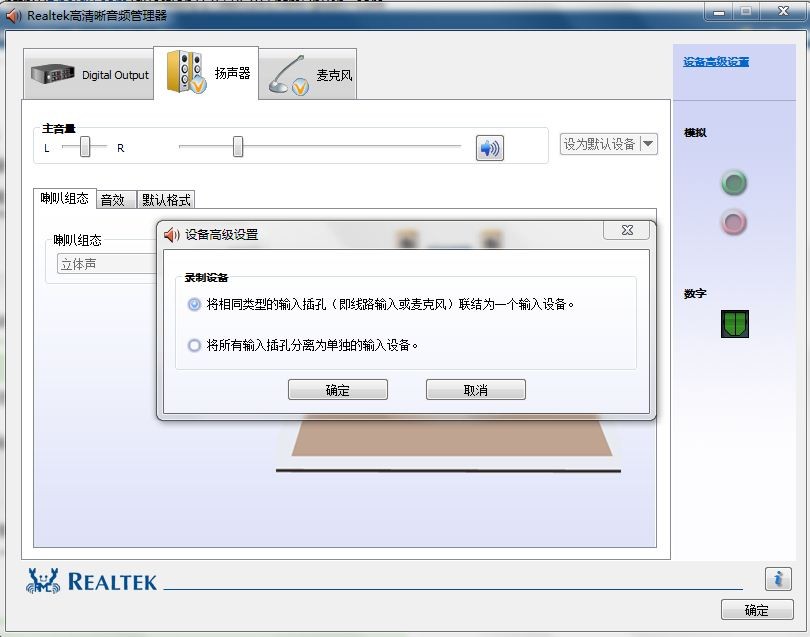Close the 设备高级设置 dialog

(627, 230)
